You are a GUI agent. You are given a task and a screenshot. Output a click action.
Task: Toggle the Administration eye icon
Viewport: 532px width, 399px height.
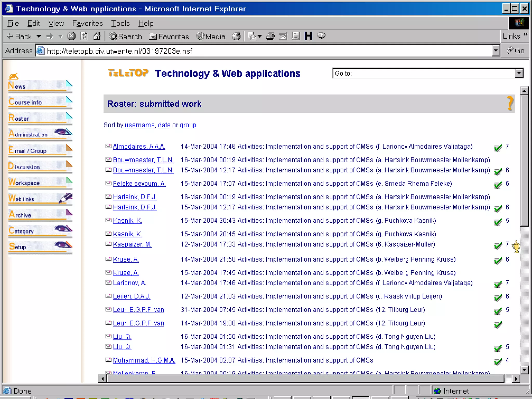63,132
